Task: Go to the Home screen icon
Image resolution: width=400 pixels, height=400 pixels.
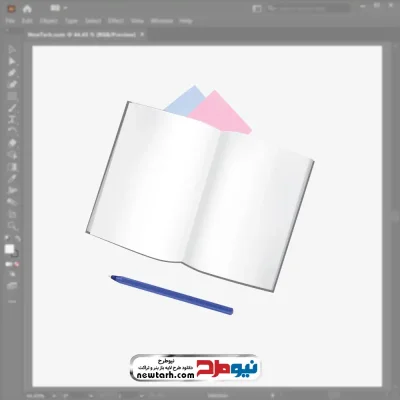Action: 27,9
